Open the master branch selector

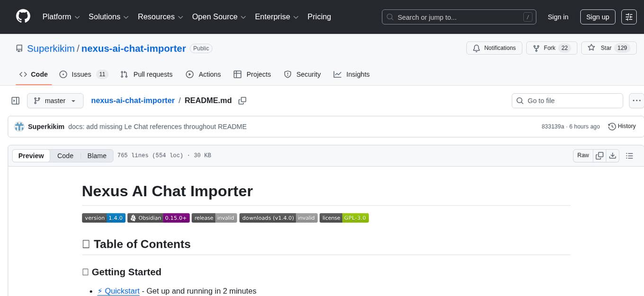[55, 100]
